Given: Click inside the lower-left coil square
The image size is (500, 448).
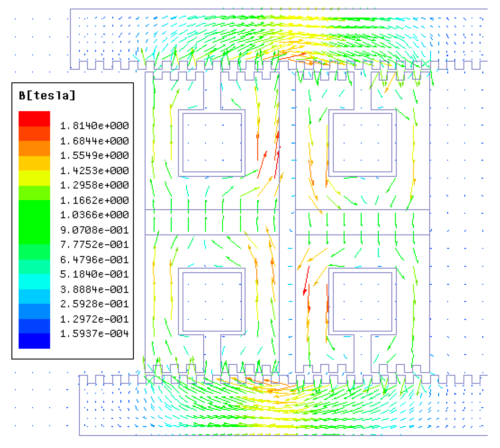Looking at the screenshot, I should [212, 302].
